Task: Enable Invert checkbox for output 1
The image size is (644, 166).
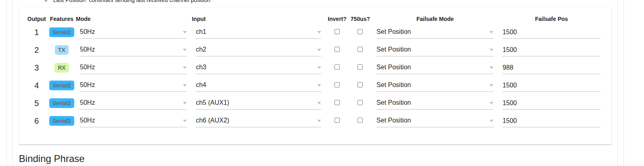Action: click(337, 32)
